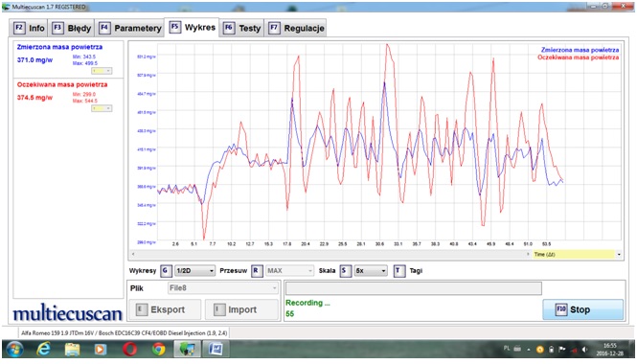Click the T key icon for Tagi

398,270
